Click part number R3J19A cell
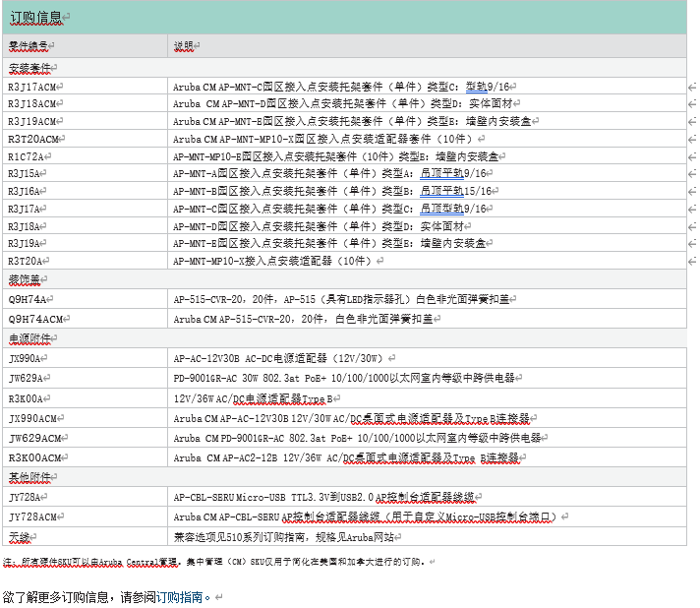The width and height of the screenshot is (700, 608). (86, 243)
